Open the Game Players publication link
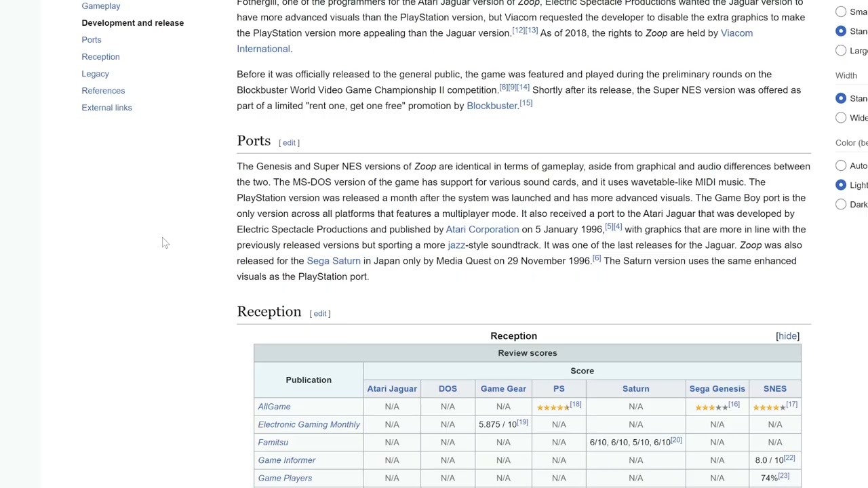The height and width of the screenshot is (488, 868). (285, 478)
